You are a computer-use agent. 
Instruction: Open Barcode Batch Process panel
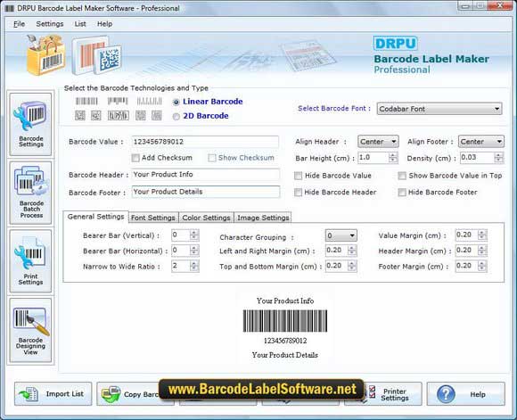pyautogui.click(x=30, y=193)
